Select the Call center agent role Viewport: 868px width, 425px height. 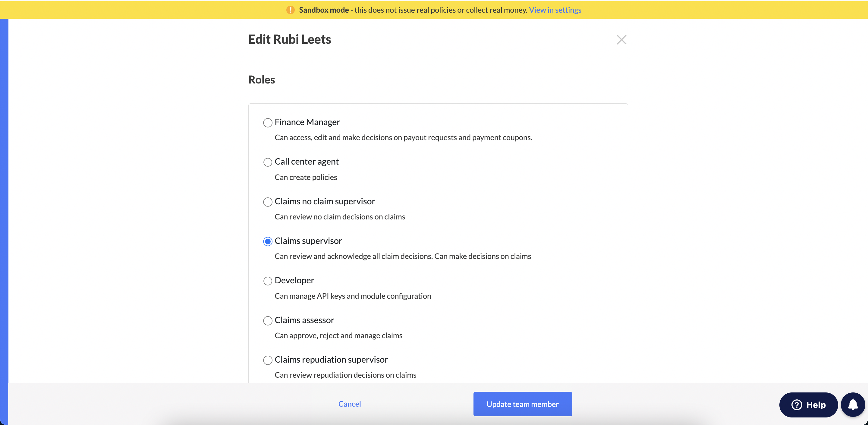(x=268, y=162)
